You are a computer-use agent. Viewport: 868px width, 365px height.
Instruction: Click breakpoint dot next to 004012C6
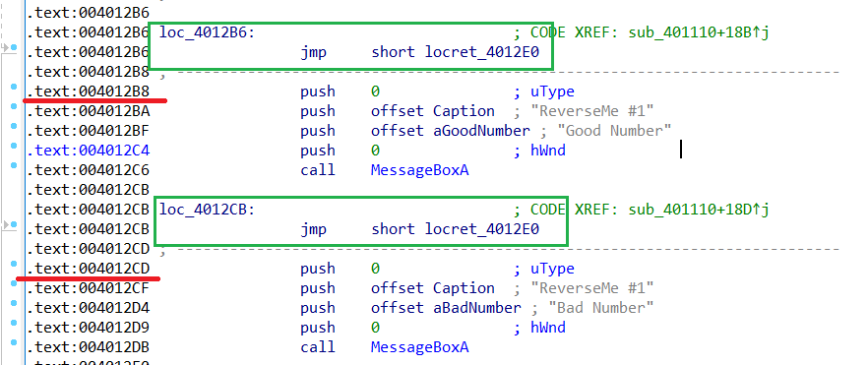click(14, 166)
